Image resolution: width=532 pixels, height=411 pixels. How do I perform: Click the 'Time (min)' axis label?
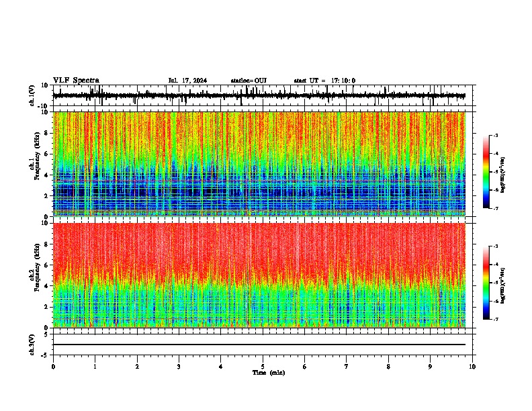[x=269, y=373]
